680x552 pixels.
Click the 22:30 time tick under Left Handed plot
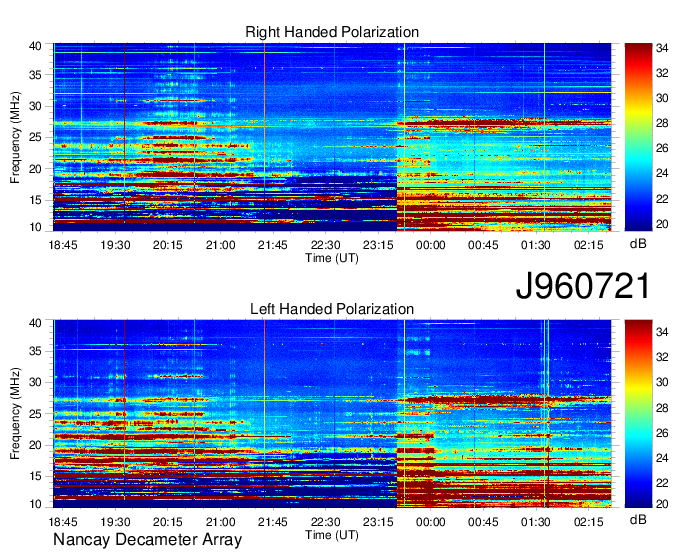(325, 522)
